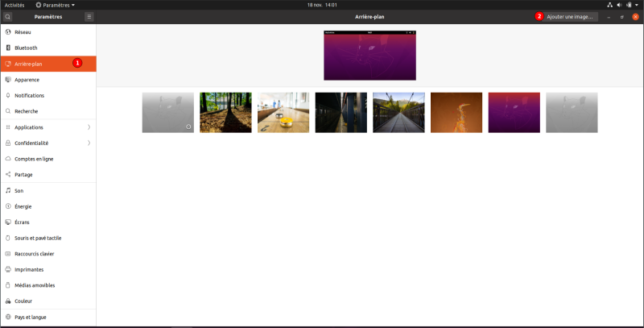Click the Écrans monitor icon
644x328 pixels.
click(x=8, y=222)
